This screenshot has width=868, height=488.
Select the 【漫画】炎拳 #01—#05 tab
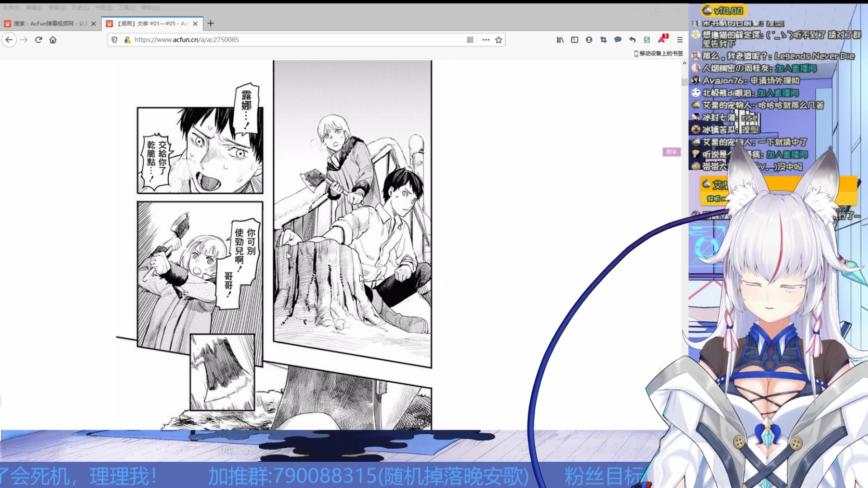[x=152, y=23]
